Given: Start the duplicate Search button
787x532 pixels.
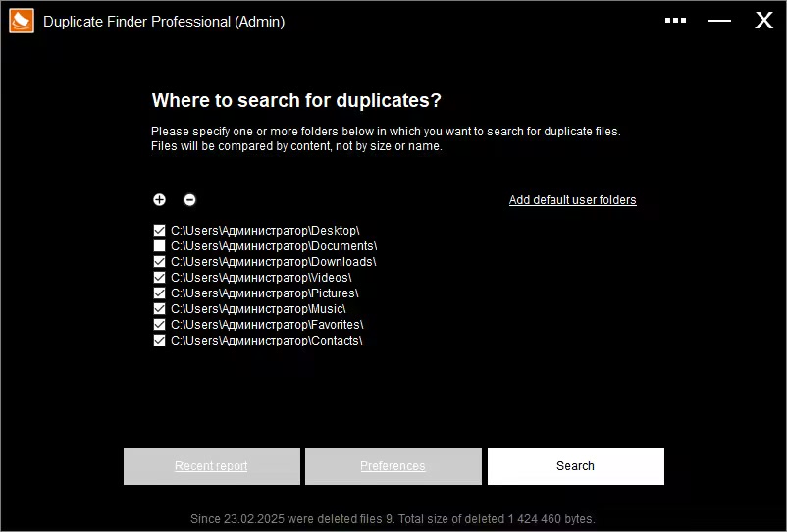Looking at the screenshot, I should 575,466.
